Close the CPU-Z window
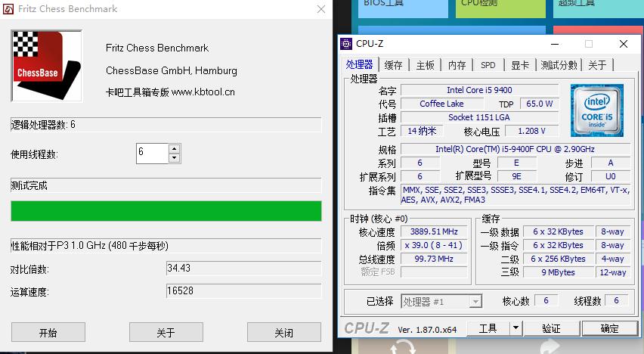This screenshot has height=354, width=644. pyautogui.click(x=624, y=44)
